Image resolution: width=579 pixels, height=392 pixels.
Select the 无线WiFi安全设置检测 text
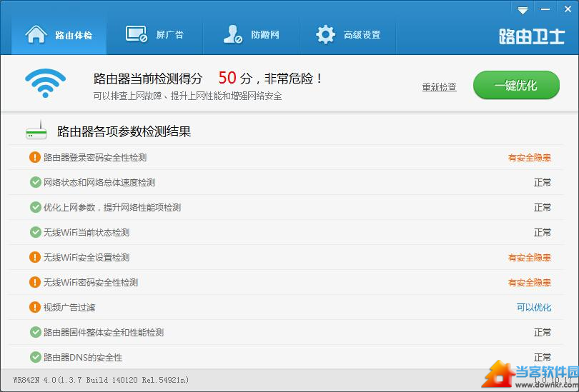click(x=86, y=257)
